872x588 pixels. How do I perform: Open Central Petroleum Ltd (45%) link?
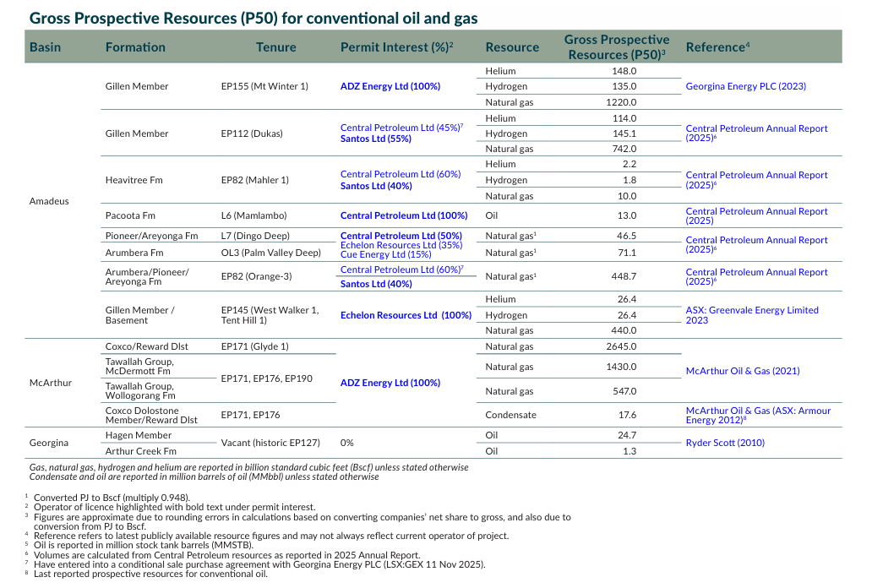(x=400, y=128)
